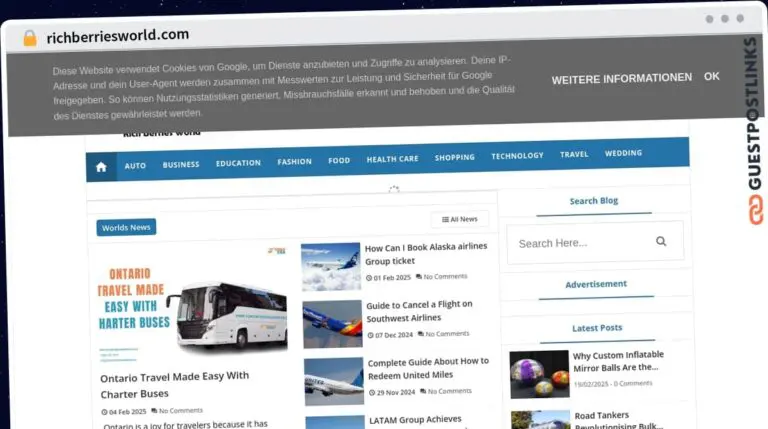Click the richberriesworld.com address text
The image size is (768, 429).
pyautogui.click(x=118, y=36)
